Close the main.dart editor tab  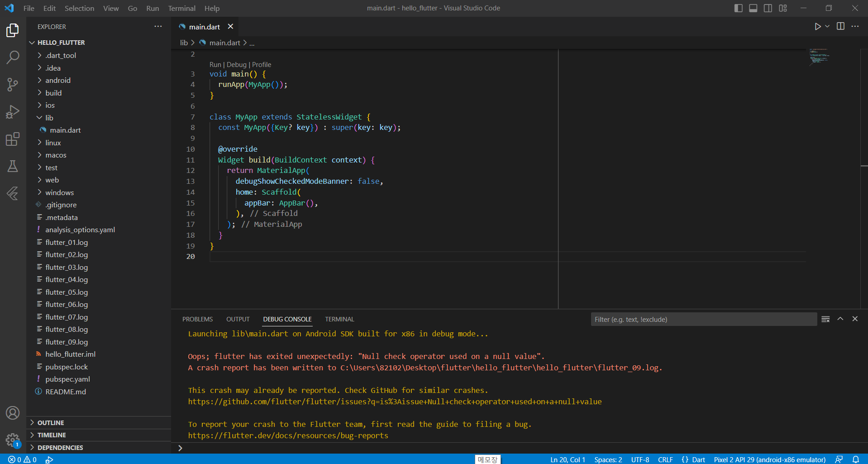(230, 26)
